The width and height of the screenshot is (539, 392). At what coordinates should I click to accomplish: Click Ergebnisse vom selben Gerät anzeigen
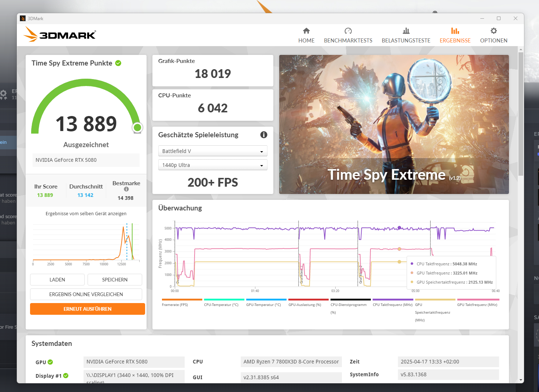pyautogui.click(x=86, y=213)
